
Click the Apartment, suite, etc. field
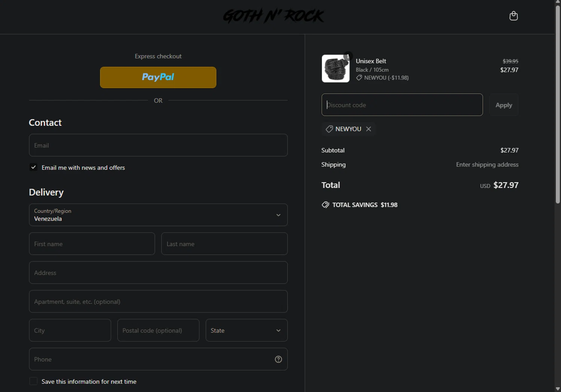158,301
